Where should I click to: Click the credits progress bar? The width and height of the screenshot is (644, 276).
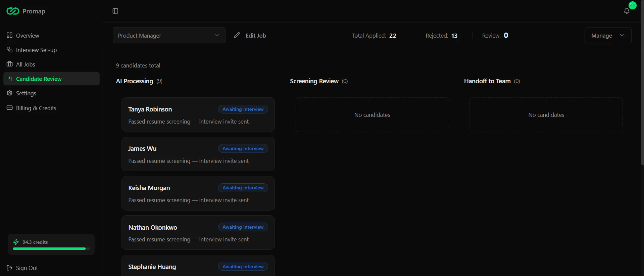51,249
